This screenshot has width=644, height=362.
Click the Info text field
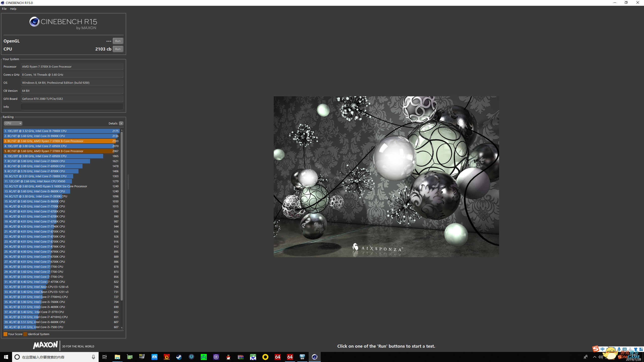click(72, 107)
